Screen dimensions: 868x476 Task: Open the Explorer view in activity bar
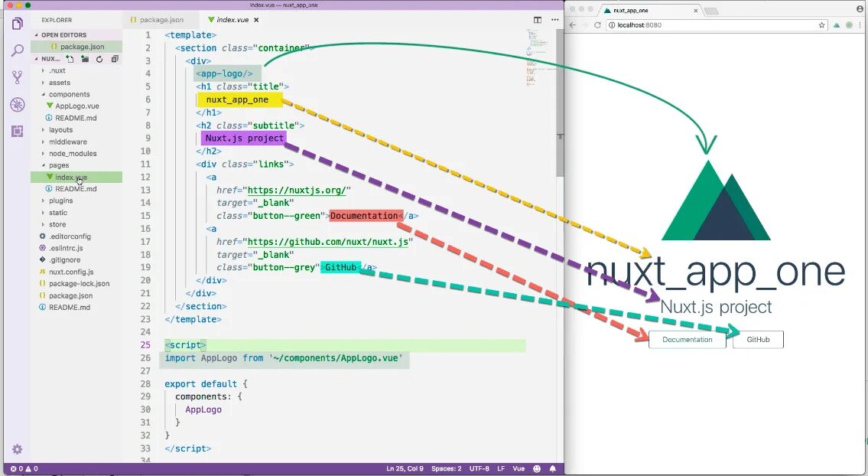(17, 23)
